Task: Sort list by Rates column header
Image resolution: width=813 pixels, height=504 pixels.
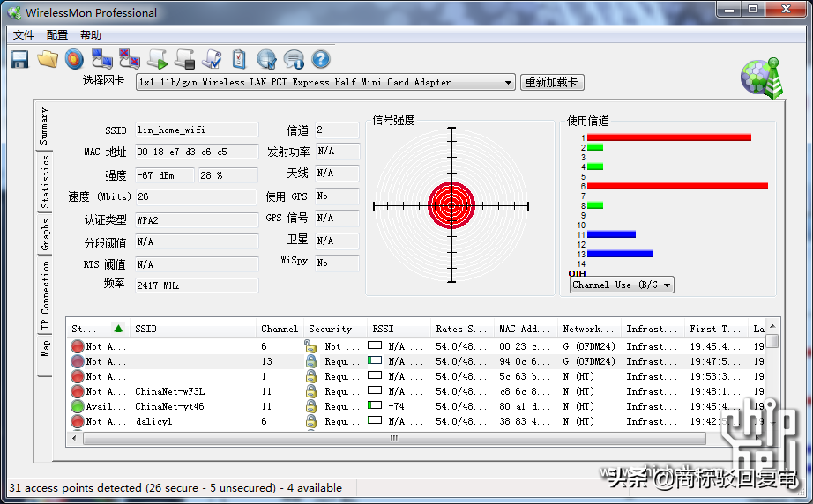Action: click(x=462, y=329)
